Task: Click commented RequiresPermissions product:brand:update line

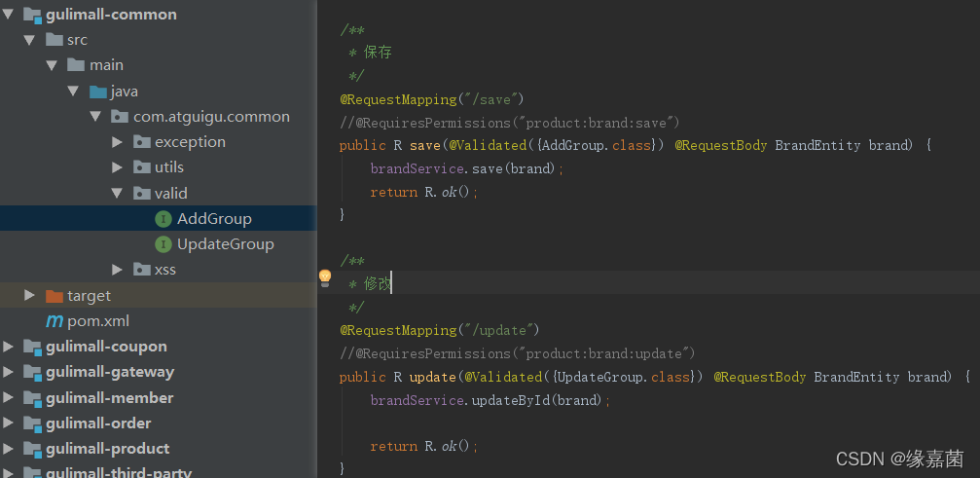Action: click(518, 353)
